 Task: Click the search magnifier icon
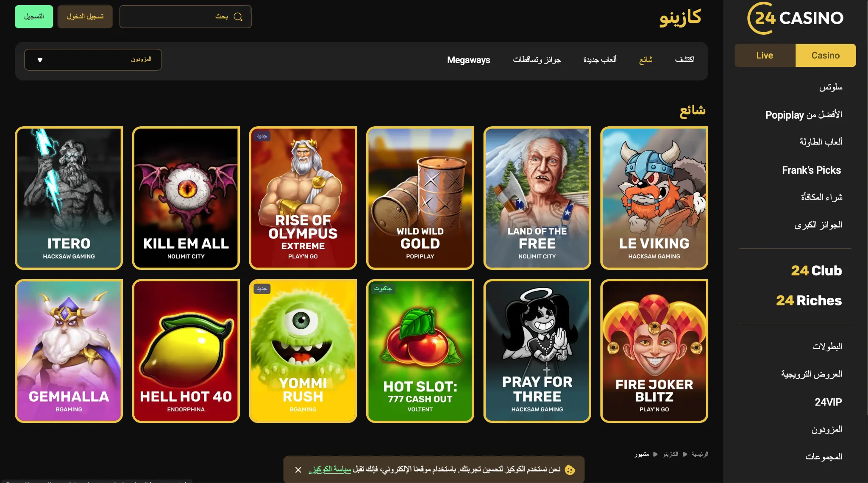pyautogui.click(x=238, y=17)
